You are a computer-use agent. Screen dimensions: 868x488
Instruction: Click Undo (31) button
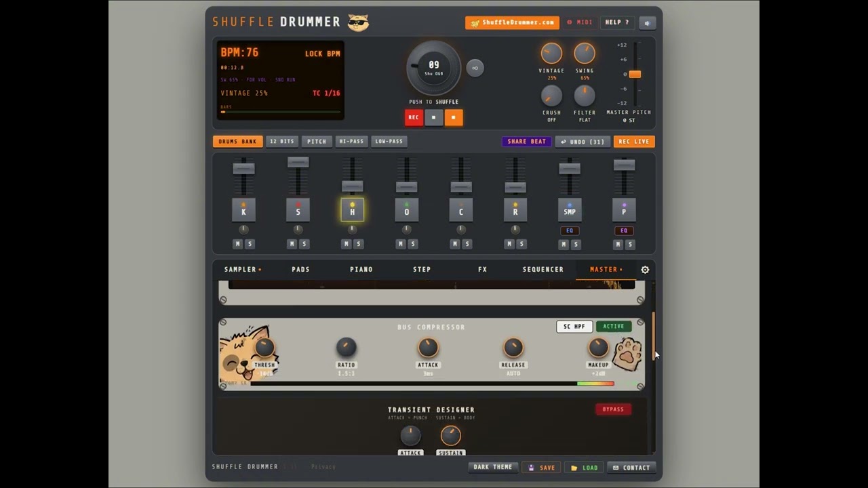[582, 142]
